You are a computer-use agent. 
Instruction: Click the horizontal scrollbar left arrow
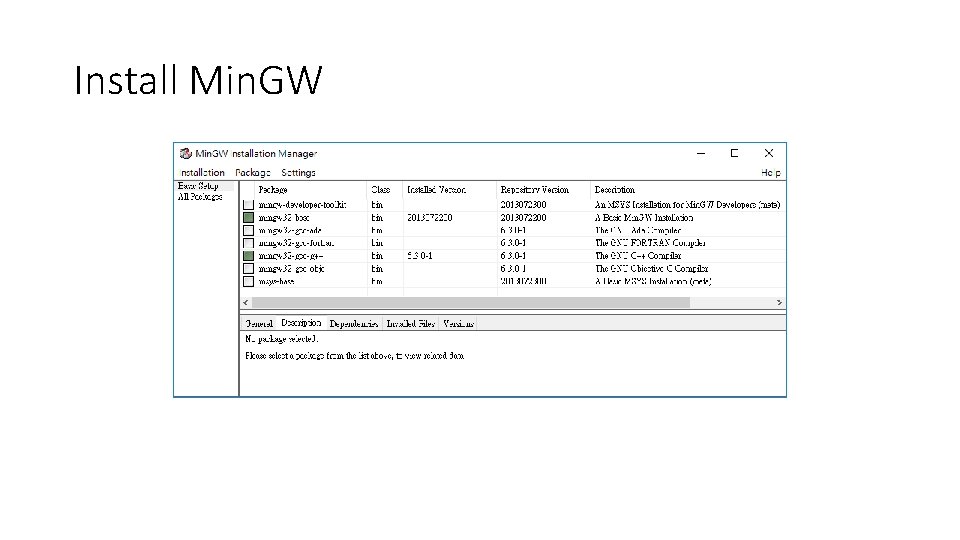[x=246, y=302]
